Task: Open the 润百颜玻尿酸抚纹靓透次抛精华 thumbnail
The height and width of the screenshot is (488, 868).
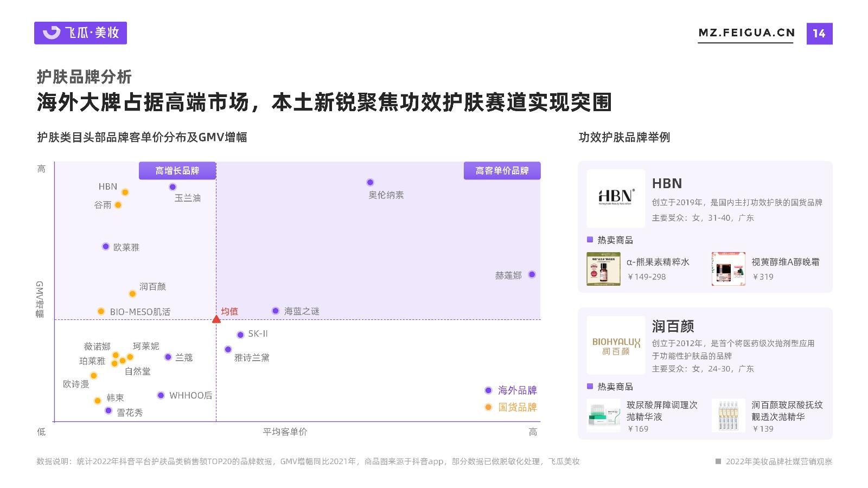Action: (729, 416)
